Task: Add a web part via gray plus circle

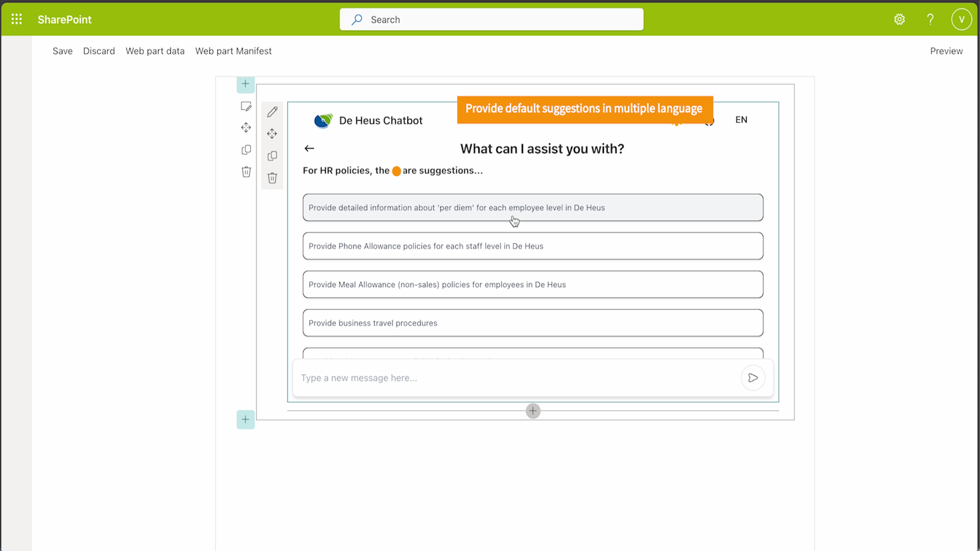Action: coord(533,411)
